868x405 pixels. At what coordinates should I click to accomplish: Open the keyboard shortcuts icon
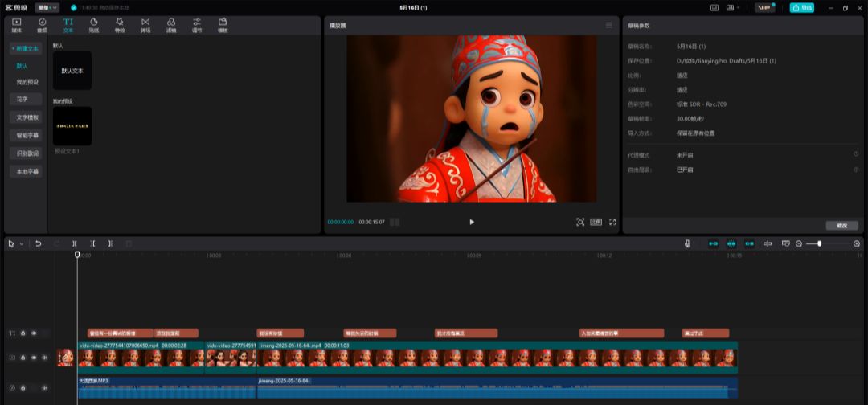714,8
